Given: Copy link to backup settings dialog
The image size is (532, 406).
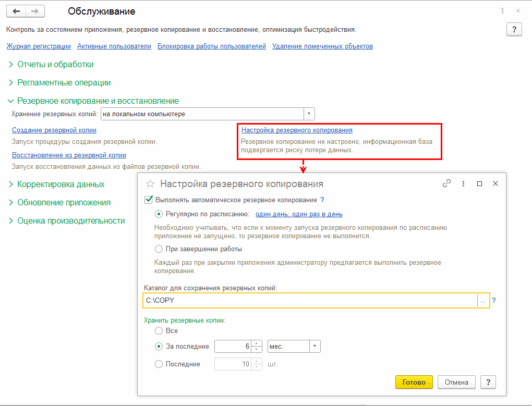Looking at the screenshot, I should pyautogui.click(x=446, y=184).
